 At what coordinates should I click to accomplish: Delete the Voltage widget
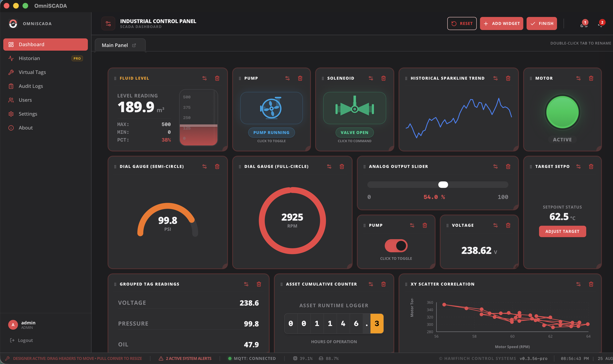click(508, 225)
